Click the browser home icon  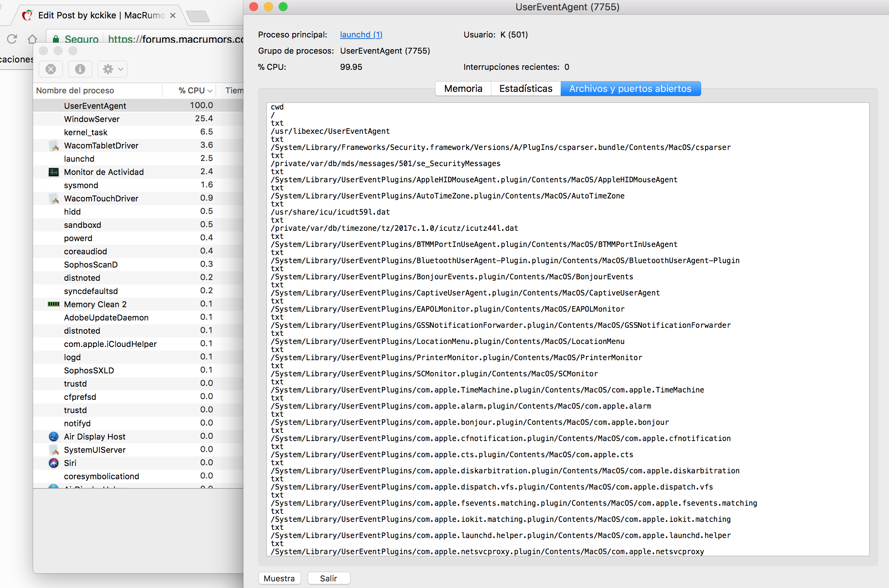[x=32, y=39]
